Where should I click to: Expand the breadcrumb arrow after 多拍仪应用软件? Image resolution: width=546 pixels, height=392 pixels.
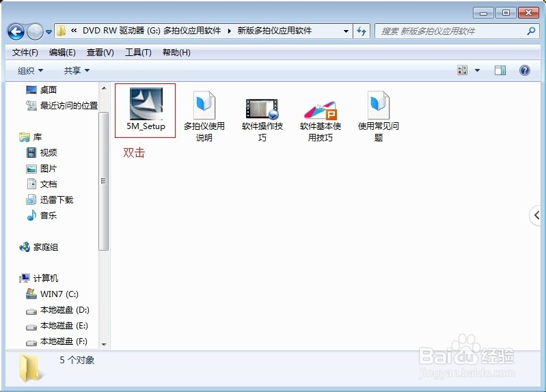(x=229, y=31)
